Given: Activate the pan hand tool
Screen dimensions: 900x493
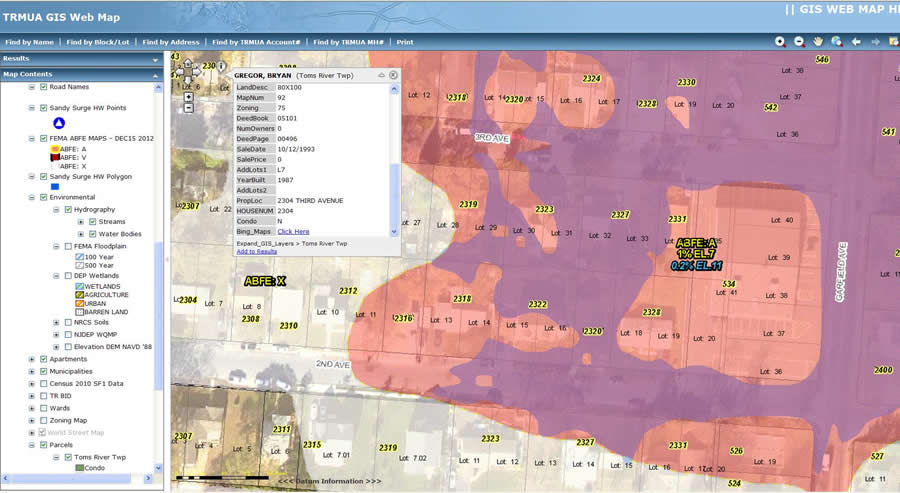Looking at the screenshot, I should pos(818,42).
